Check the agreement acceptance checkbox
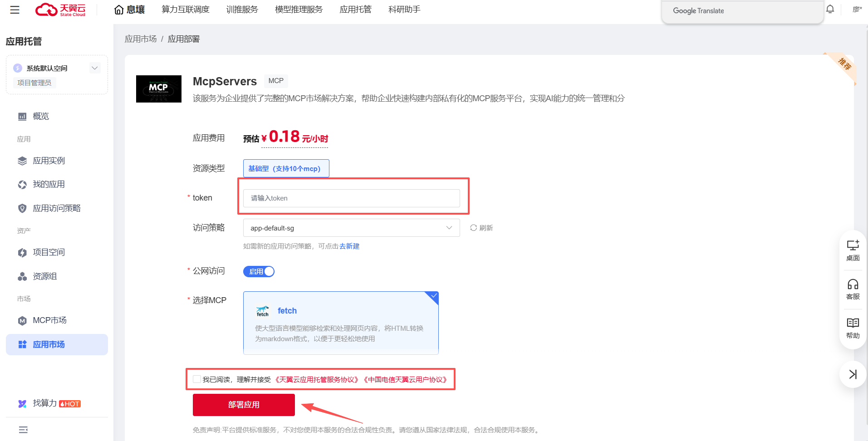868x441 pixels. point(197,379)
